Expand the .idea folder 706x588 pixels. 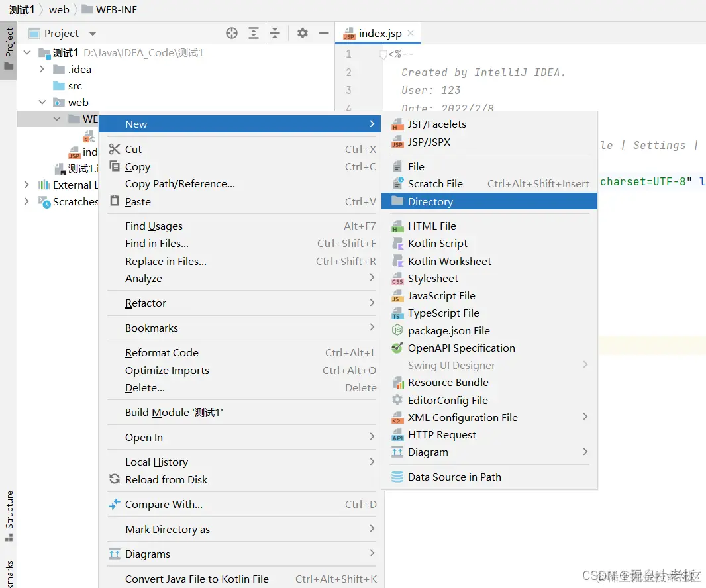click(42, 69)
